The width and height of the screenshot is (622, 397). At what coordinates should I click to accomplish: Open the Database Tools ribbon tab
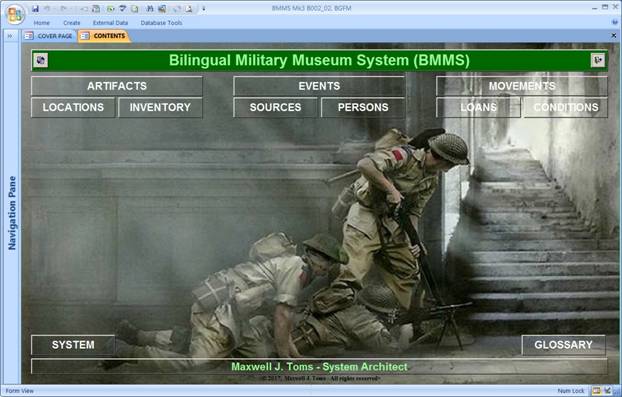point(161,23)
